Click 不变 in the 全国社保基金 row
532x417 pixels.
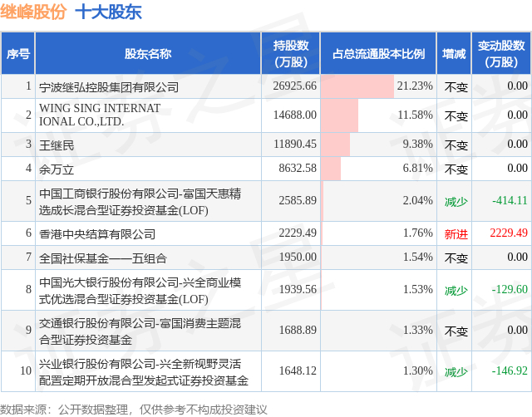[456, 258]
